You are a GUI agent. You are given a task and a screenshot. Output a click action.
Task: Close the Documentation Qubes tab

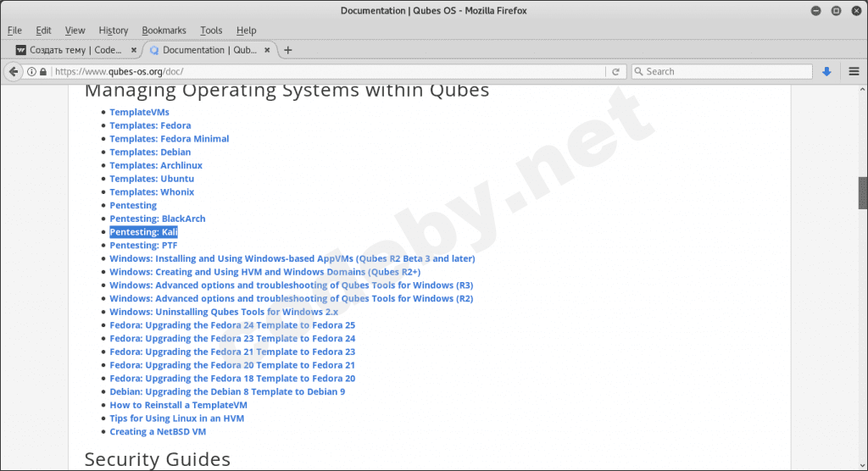pyautogui.click(x=267, y=50)
